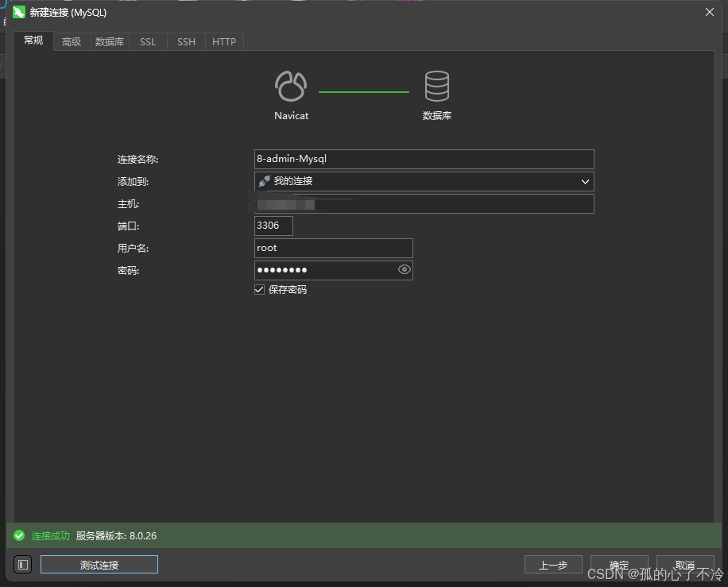Click the 测试连接 button
The image size is (728, 587).
coord(99,565)
